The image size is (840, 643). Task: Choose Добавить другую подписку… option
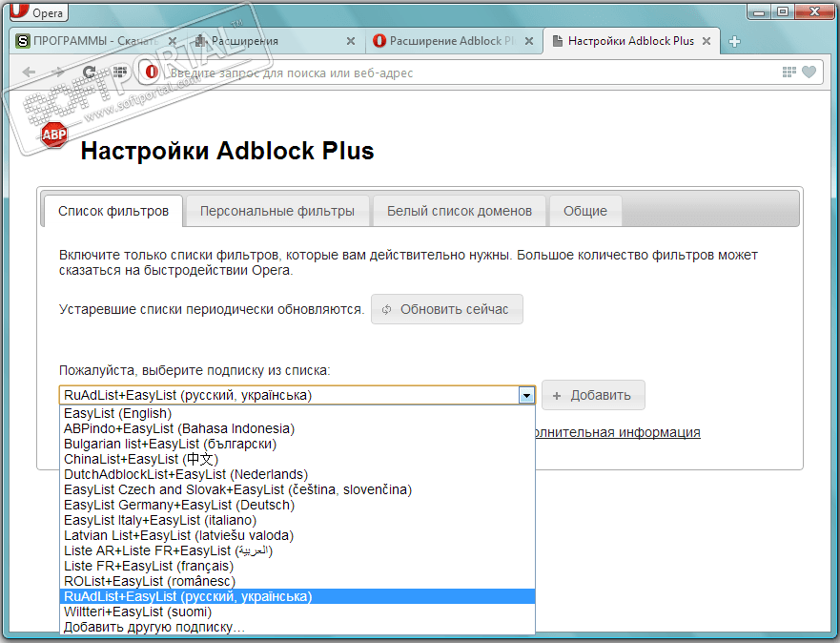(x=297, y=627)
